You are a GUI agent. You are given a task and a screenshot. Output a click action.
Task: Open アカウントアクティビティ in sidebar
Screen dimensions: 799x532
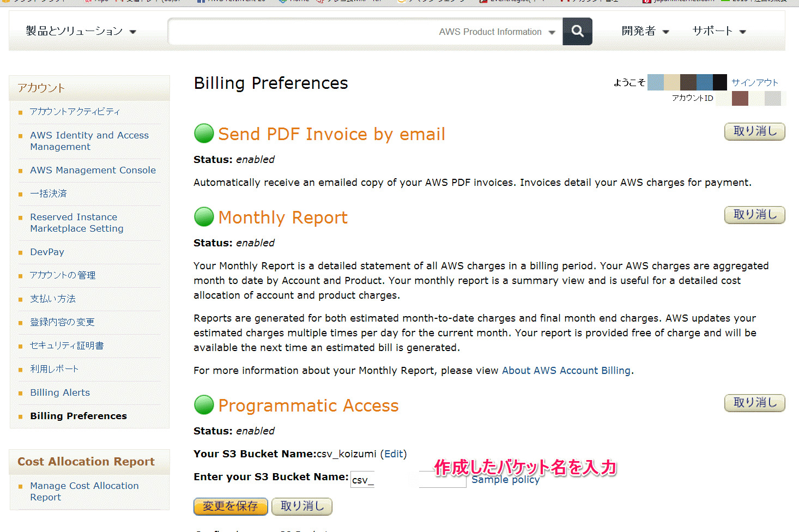[75, 111]
